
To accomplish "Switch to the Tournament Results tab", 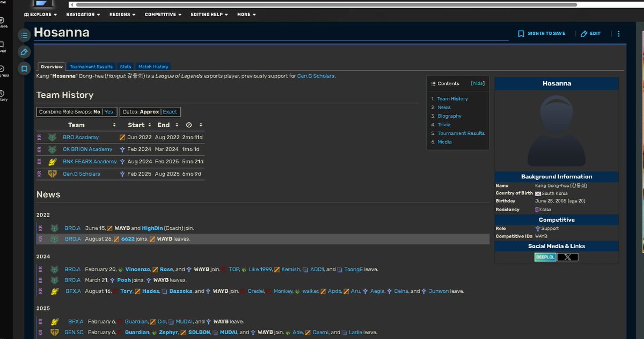I will [91, 67].
